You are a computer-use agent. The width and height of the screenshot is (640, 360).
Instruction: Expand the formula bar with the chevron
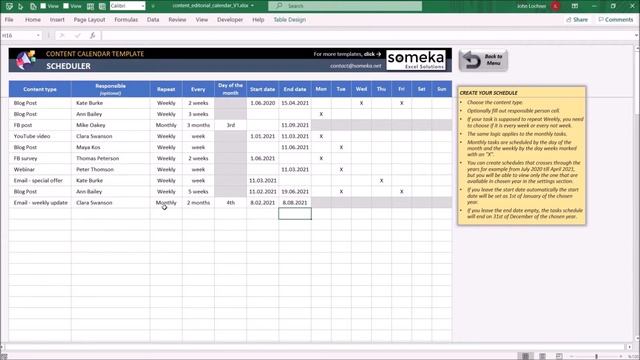(636, 36)
